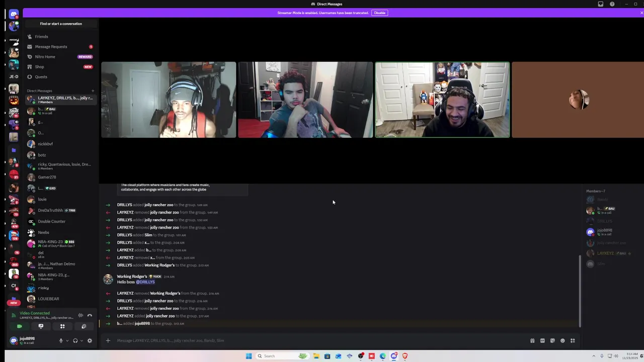Image resolution: width=644 pixels, height=362 pixels.
Task: Open Microsoft Store from the taskbar
Action: click(327, 356)
